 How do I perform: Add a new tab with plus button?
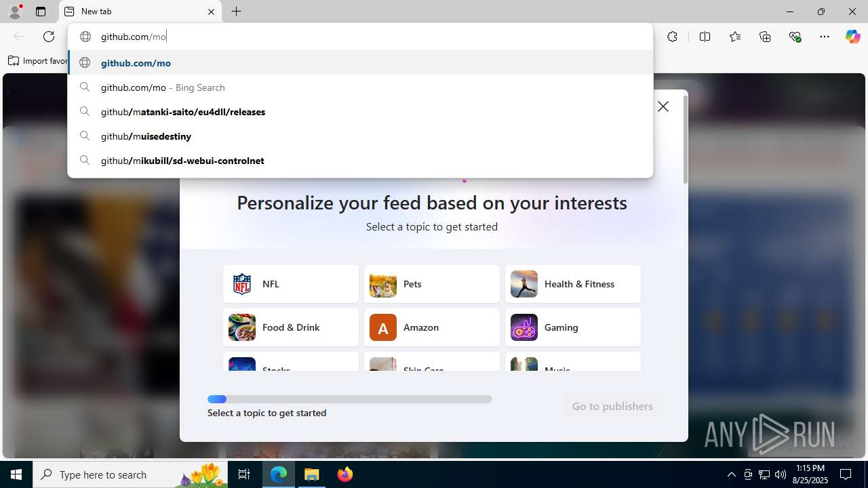coord(236,12)
